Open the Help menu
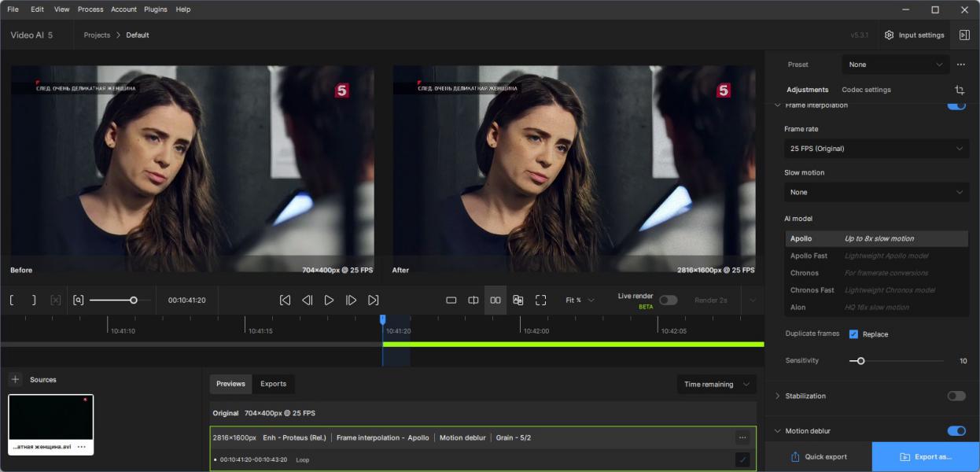 tap(183, 9)
